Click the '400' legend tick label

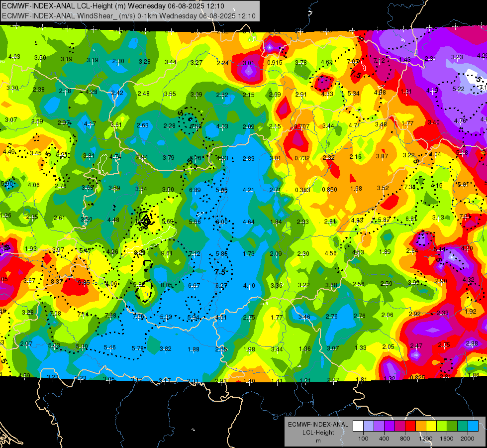(x=384, y=439)
